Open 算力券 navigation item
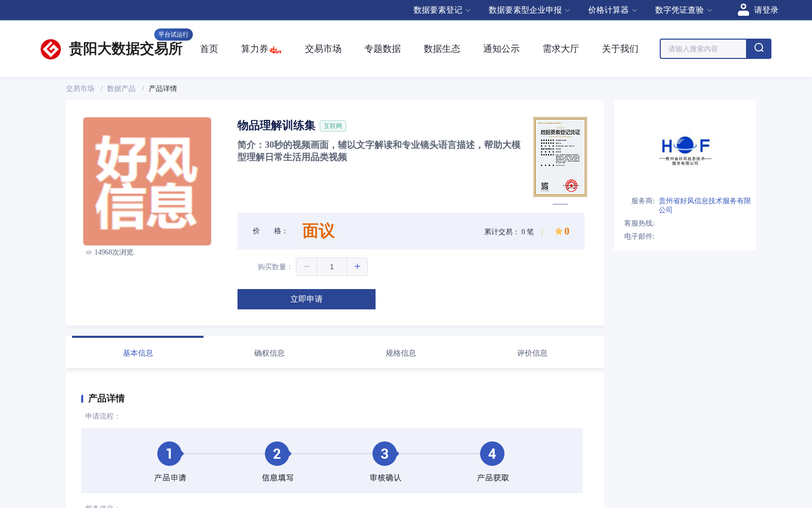812x508 pixels. pyautogui.click(x=255, y=49)
